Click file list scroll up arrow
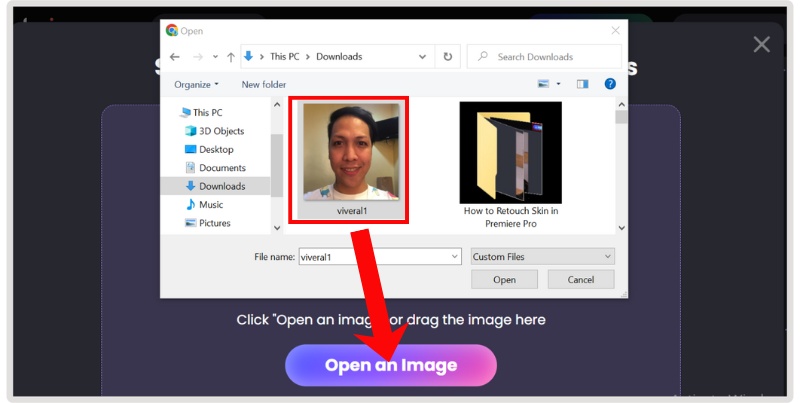This screenshot has height=403, width=800. pyautogui.click(x=621, y=105)
